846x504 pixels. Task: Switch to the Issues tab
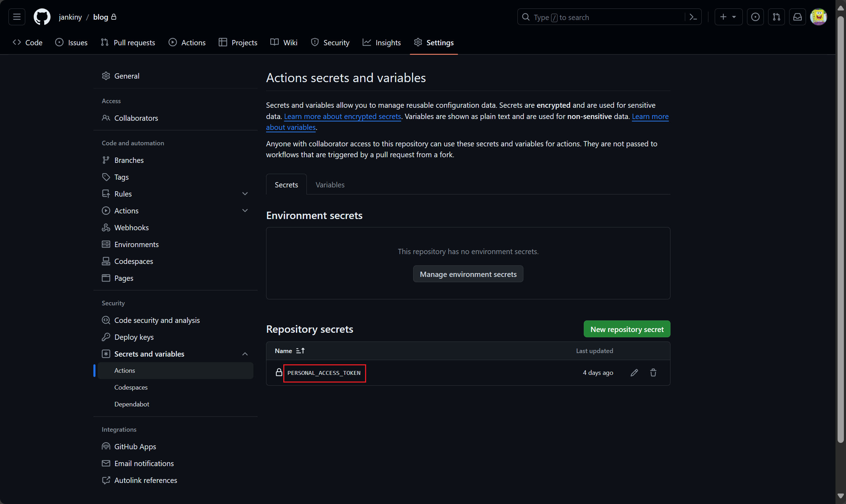(x=71, y=42)
